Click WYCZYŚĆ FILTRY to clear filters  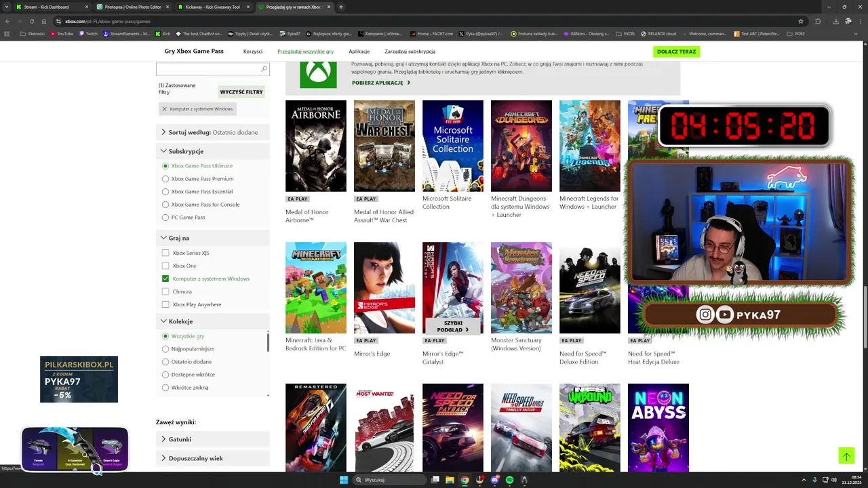coord(241,91)
